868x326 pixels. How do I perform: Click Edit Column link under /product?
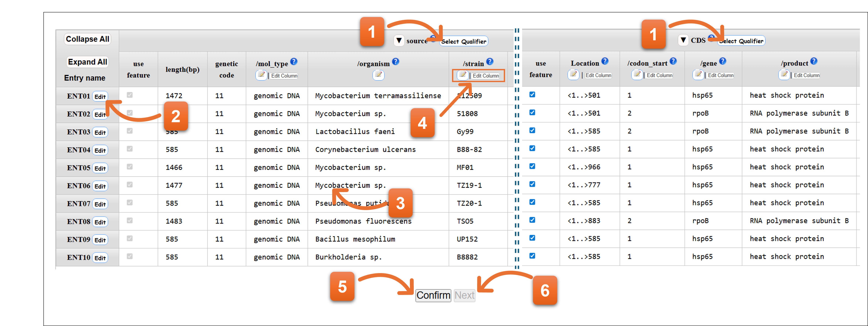pos(806,75)
